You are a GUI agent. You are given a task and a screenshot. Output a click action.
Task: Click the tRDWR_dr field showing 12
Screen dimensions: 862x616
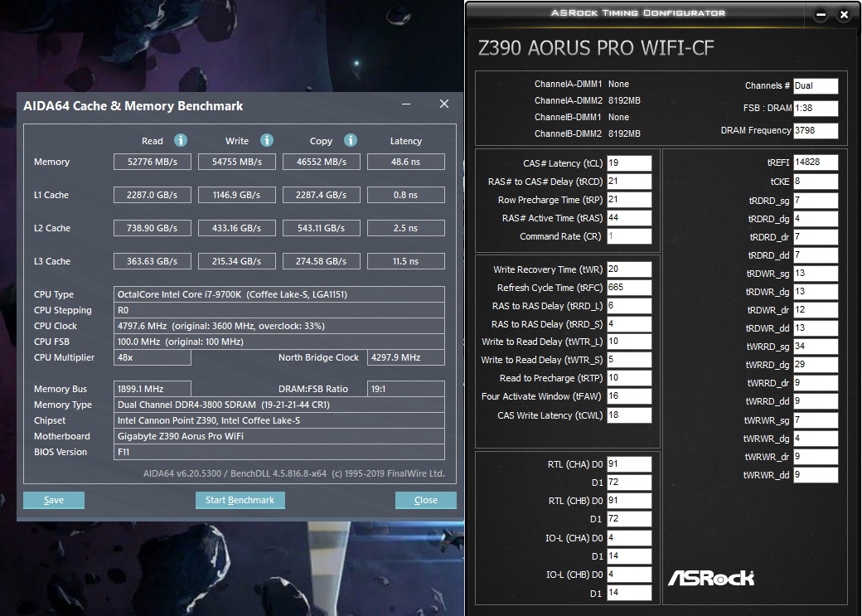tap(816, 310)
